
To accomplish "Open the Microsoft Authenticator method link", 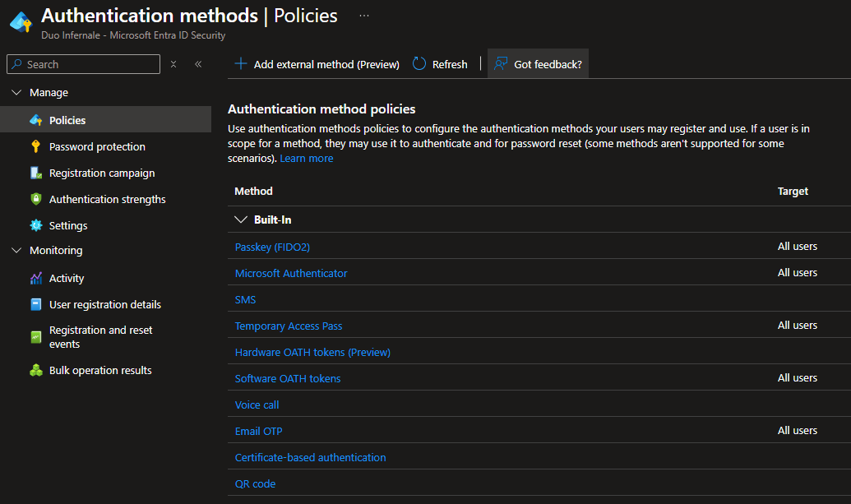I will pos(291,273).
